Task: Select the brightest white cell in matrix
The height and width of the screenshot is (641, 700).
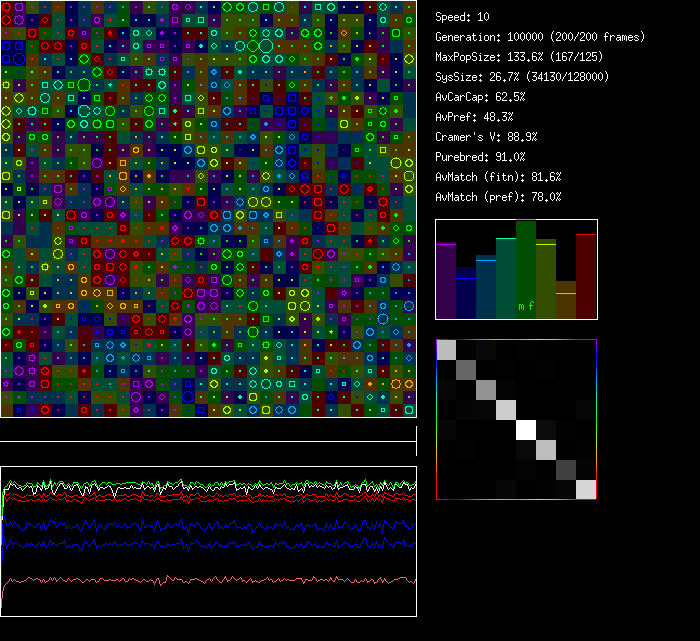Action: (x=526, y=429)
